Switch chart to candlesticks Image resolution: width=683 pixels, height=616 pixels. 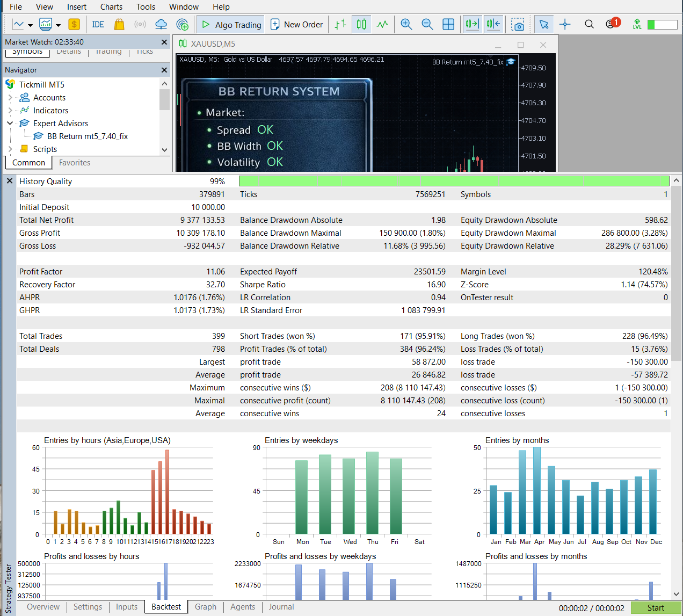tap(361, 24)
